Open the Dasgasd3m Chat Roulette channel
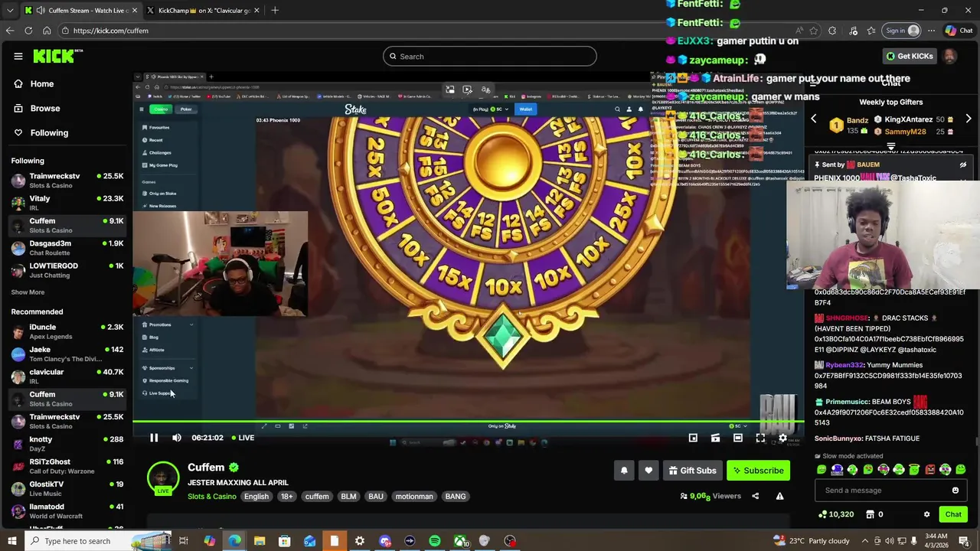This screenshot has width=980, height=551. pos(67,248)
